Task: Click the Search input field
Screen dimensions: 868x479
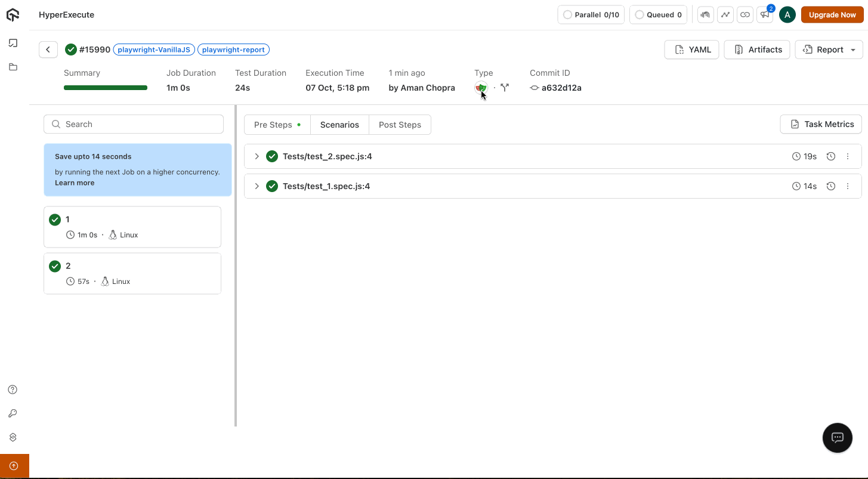Action: pyautogui.click(x=134, y=124)
